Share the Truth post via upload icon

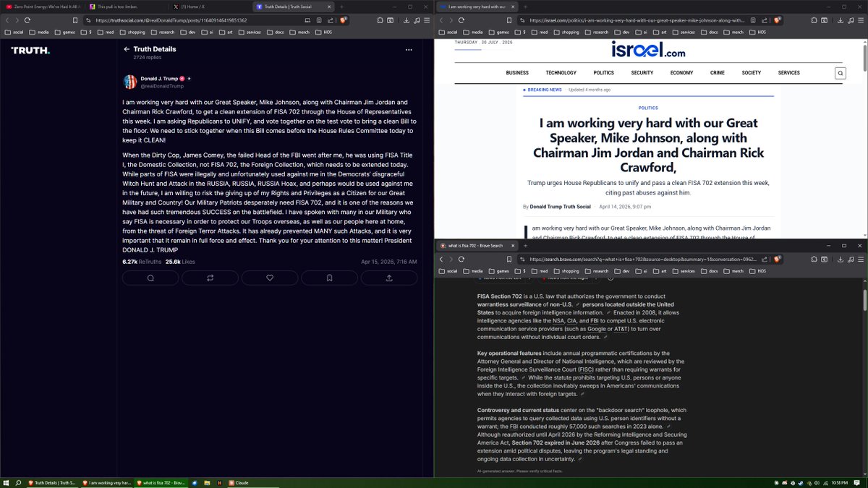click(389, 278)
